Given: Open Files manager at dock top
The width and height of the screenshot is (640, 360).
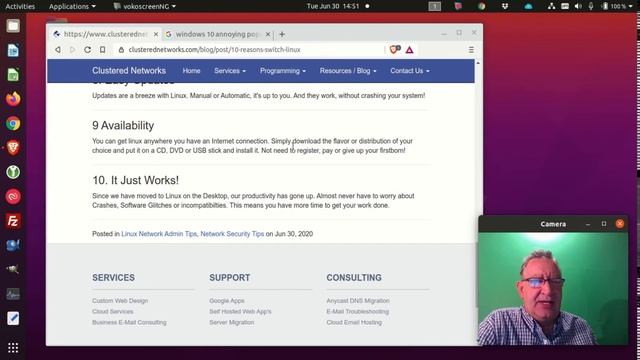Looking at the screenshot, I should click(13, 26).
